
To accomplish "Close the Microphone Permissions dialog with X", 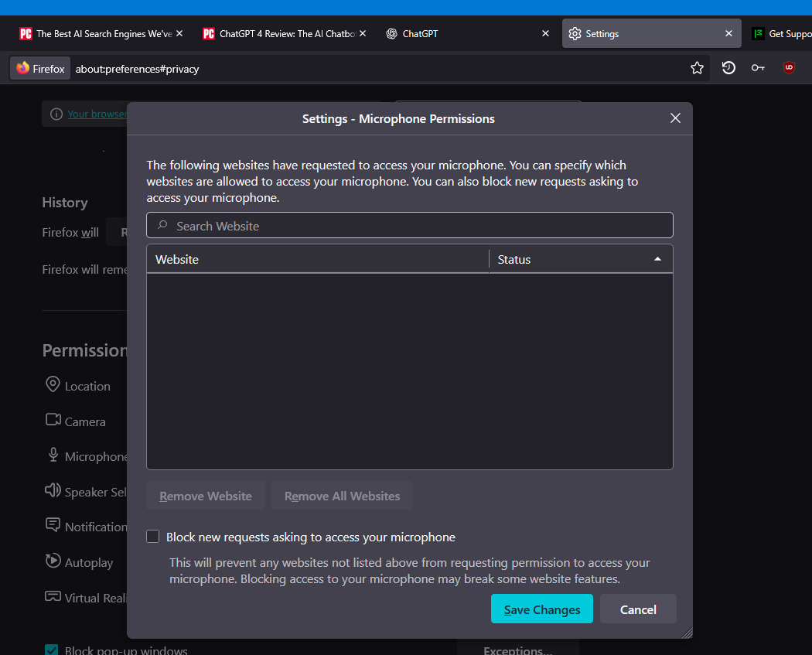I will (x=675, y=118).
